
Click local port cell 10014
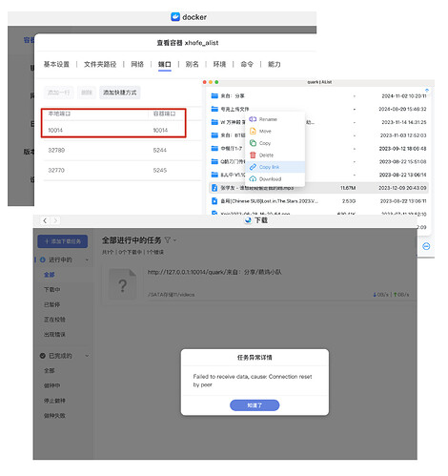(55, 130)
